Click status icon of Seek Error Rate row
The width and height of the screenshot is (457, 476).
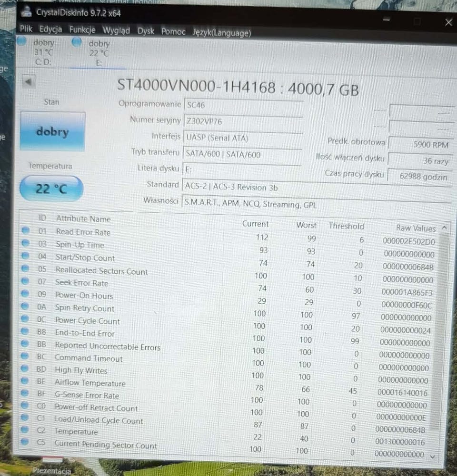(25, 281)
